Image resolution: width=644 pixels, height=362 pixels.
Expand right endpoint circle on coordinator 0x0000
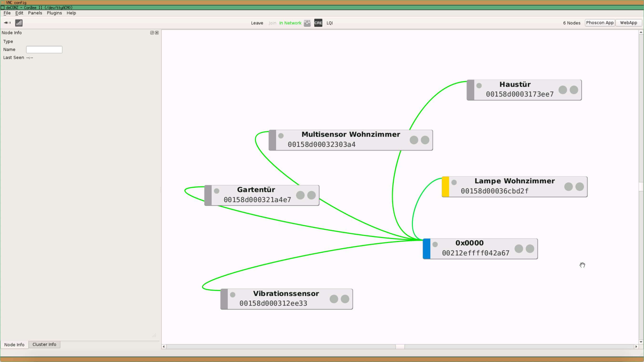[x=530, y=249]
